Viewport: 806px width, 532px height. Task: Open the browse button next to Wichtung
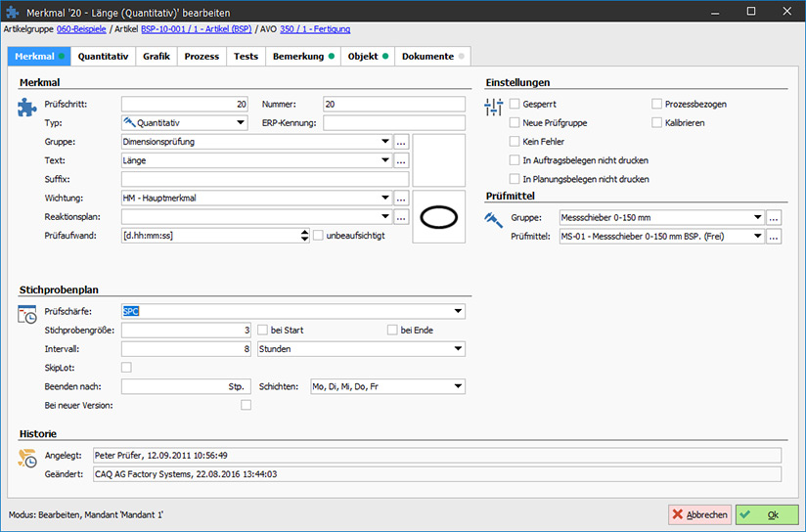tap(401, 198)
